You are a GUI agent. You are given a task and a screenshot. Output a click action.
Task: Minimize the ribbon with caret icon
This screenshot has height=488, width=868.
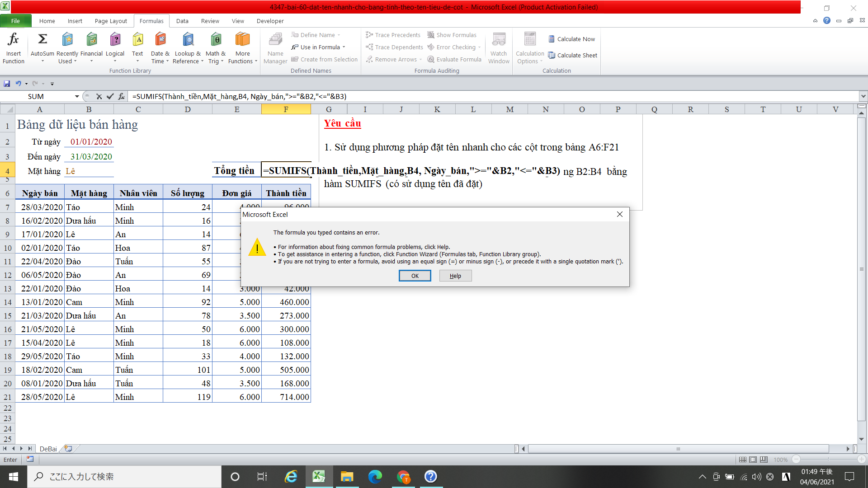[815, 21]
